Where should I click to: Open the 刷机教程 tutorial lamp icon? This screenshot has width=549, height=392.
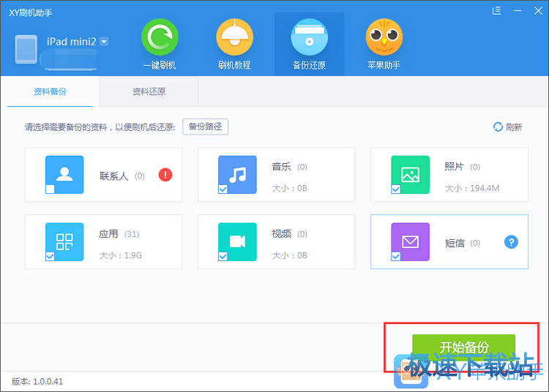tap(234, 38)
